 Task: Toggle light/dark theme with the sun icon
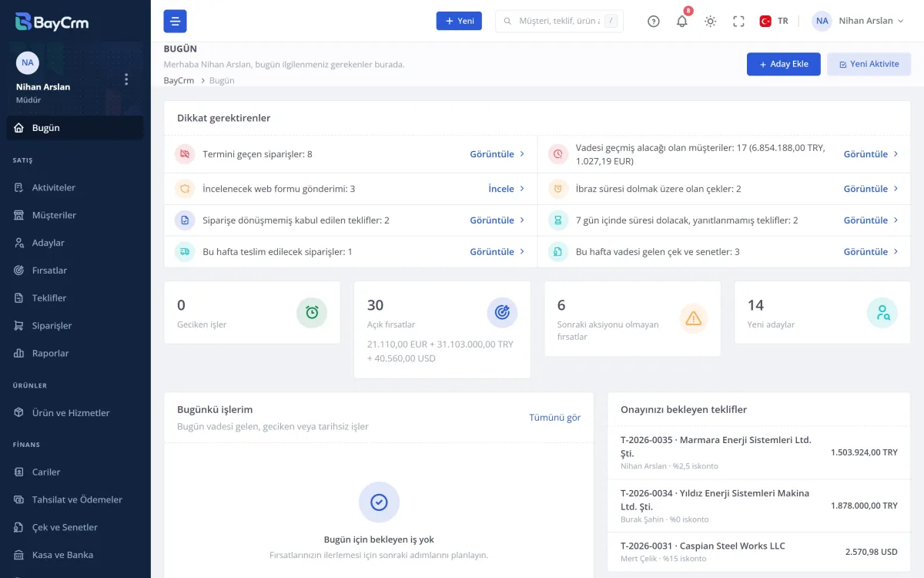[710, 21]
